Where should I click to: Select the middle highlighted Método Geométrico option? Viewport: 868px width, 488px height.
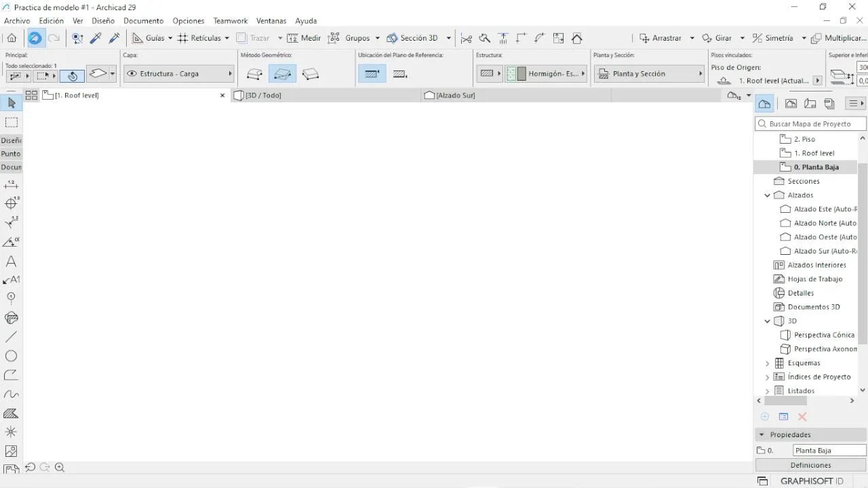point(282,73)
